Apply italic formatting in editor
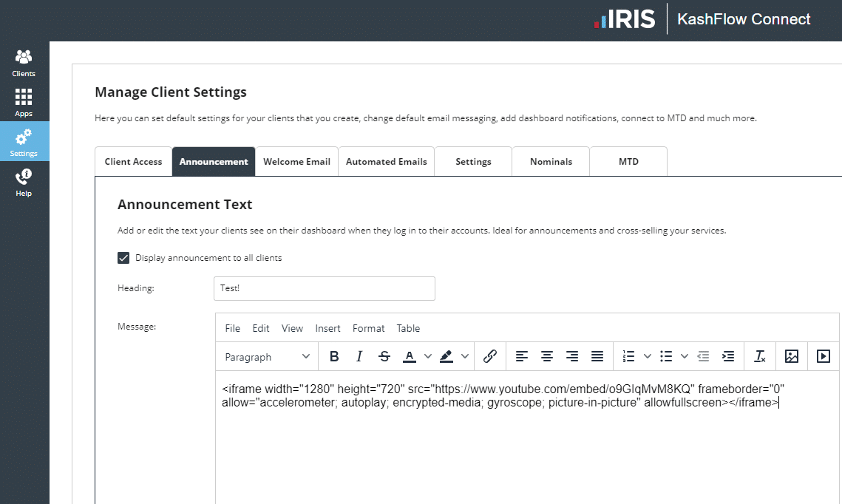Viewport: 842px width, 504px height. [x=359, y=356]
